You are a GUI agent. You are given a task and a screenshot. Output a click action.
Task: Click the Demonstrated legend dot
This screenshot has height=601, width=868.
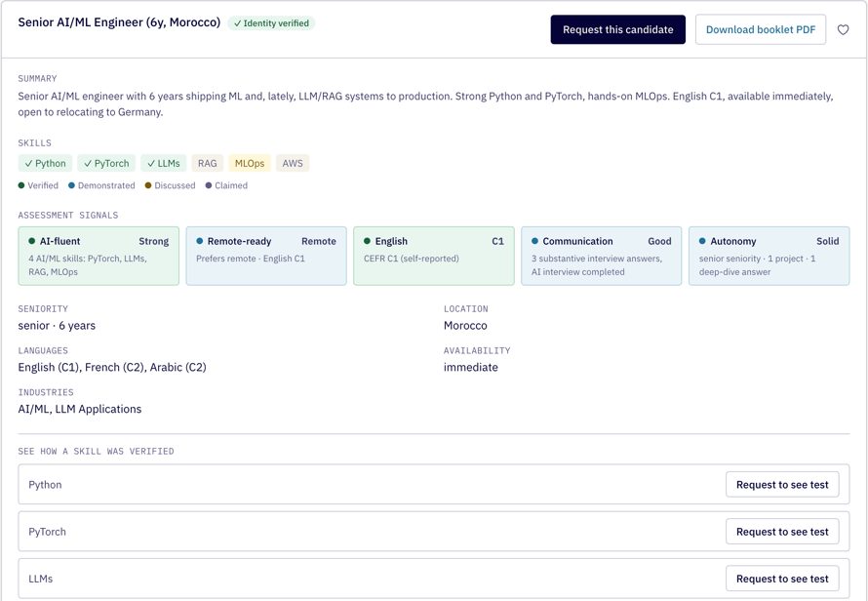click(71, 185)
